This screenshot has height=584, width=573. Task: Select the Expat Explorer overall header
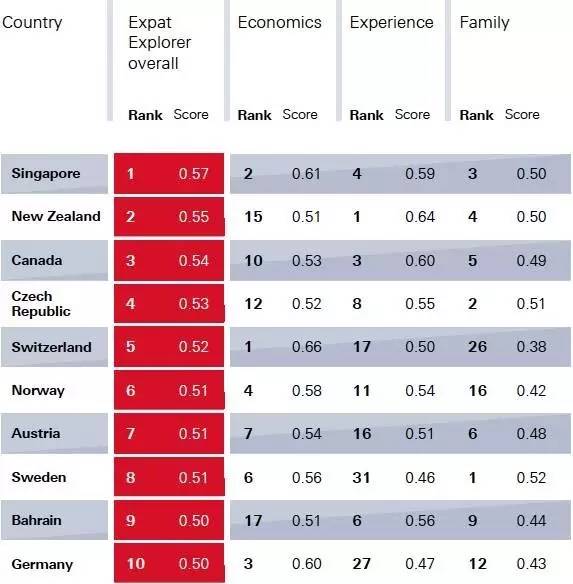[x=159, y=43]
